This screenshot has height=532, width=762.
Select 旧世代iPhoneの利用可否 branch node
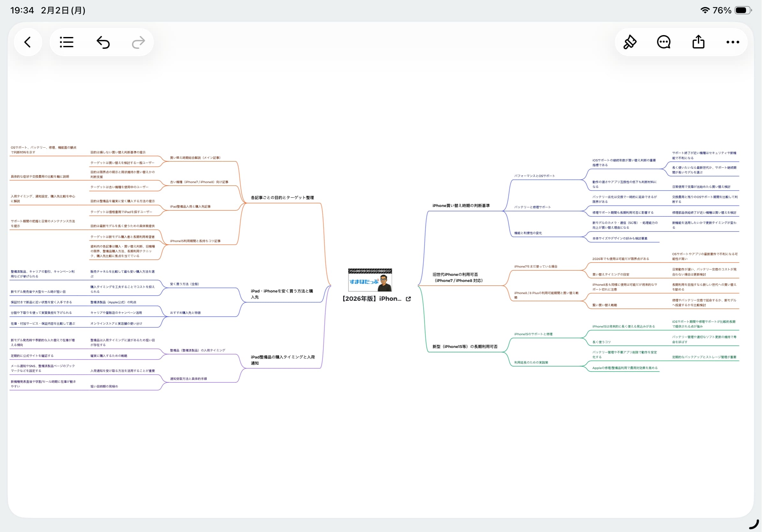(457, 277)
